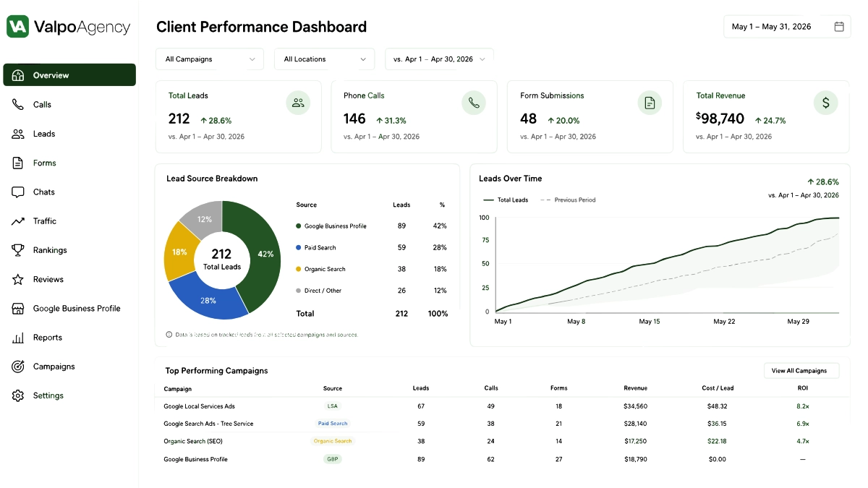The image size is (868, 488).
Task: Click the Traffic trend icon in sidebar
Action: pos(18,221)
